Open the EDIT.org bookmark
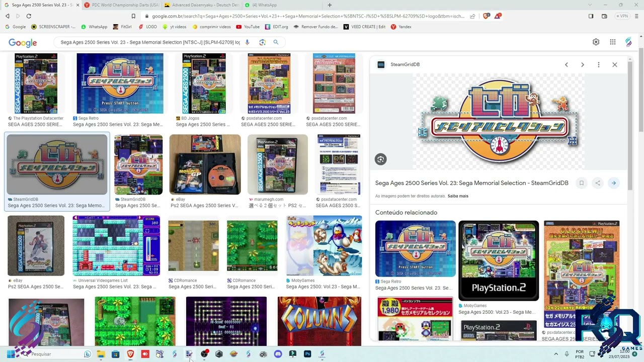 [x=277, y=27]
